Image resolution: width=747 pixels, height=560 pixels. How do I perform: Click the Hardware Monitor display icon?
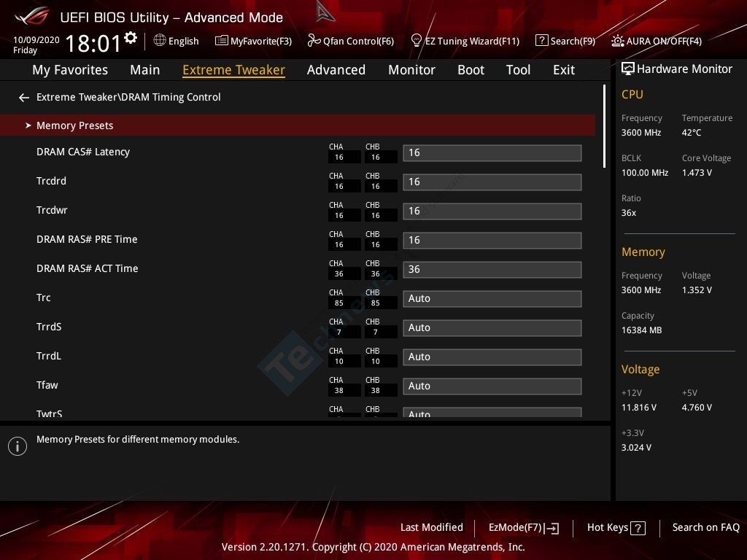(x=628, y=69)
